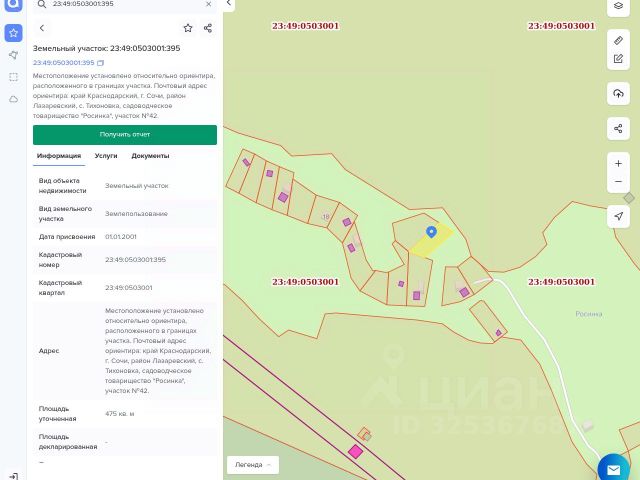Click the green Получить отчет button
This screenshot has height=480, width=640.
pyautogui.click(x=125, y=135)
